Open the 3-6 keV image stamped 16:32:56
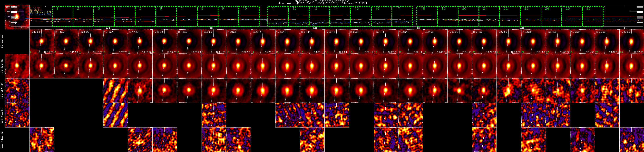 [x=509, y=42]
